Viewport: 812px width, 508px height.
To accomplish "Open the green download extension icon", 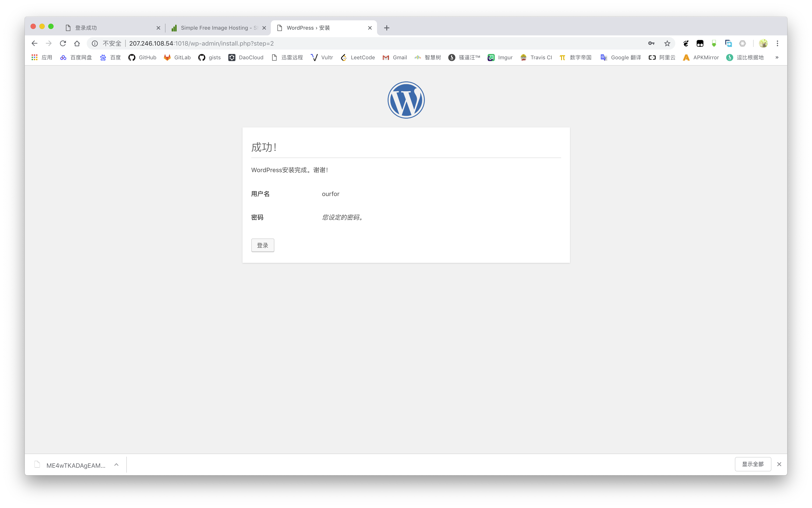I will tap(714, 43).
